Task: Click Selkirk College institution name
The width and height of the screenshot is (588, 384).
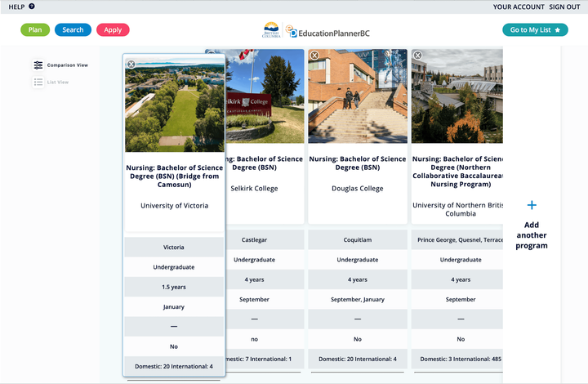Action: pyautogui.click(x=254, y=188)
